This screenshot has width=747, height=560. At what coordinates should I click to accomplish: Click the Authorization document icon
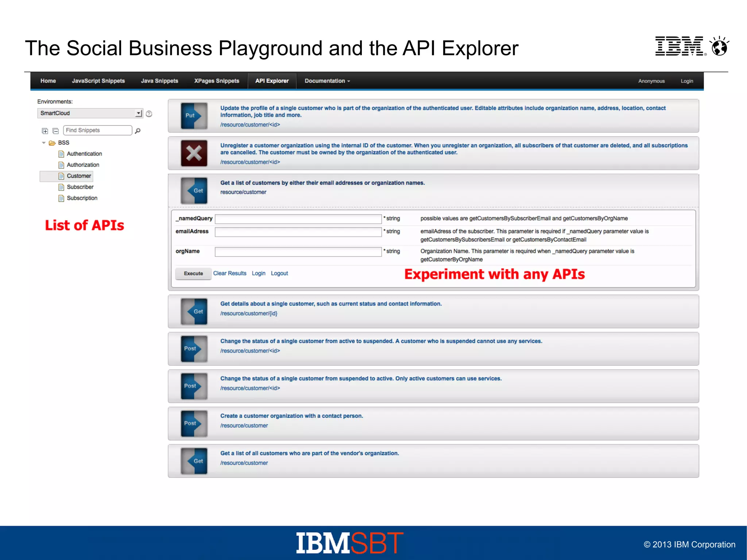61,165
